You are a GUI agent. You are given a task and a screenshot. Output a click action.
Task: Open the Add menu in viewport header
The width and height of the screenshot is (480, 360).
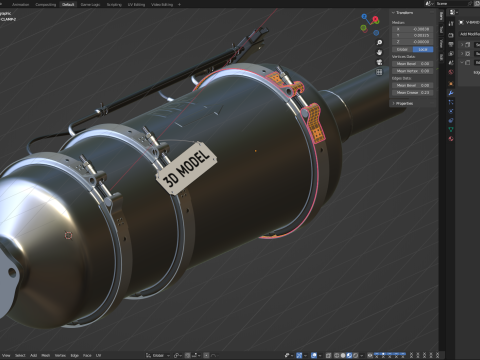pos(33,356)
